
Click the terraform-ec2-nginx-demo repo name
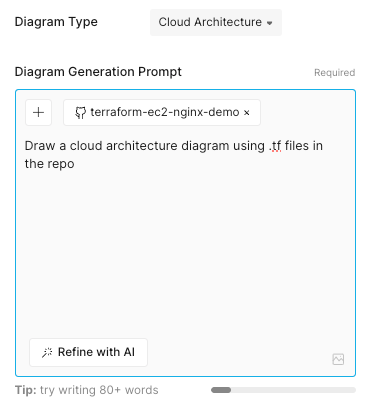[165, 112]
